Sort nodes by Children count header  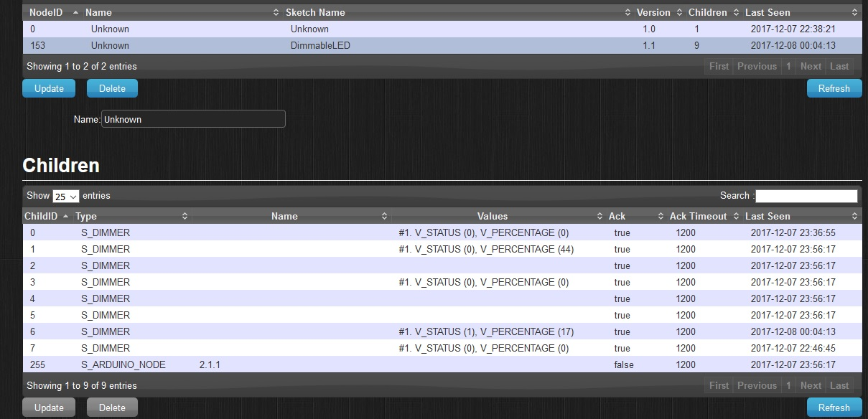[707, 12]
